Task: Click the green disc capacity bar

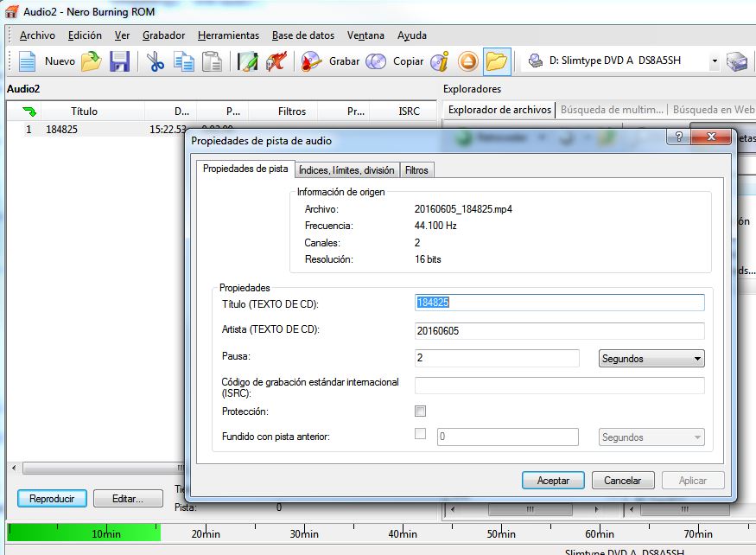Action: 84,533
